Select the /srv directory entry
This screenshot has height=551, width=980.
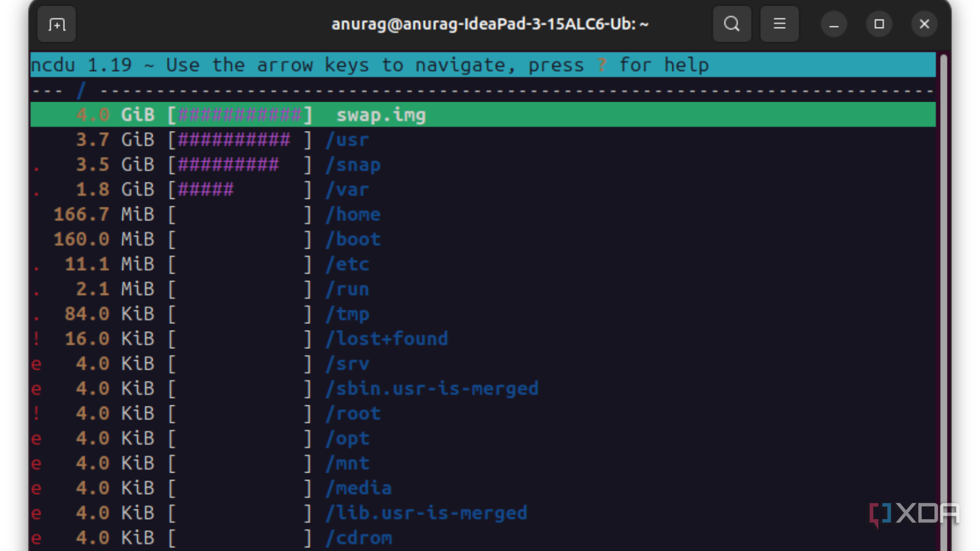pos(347,364)
